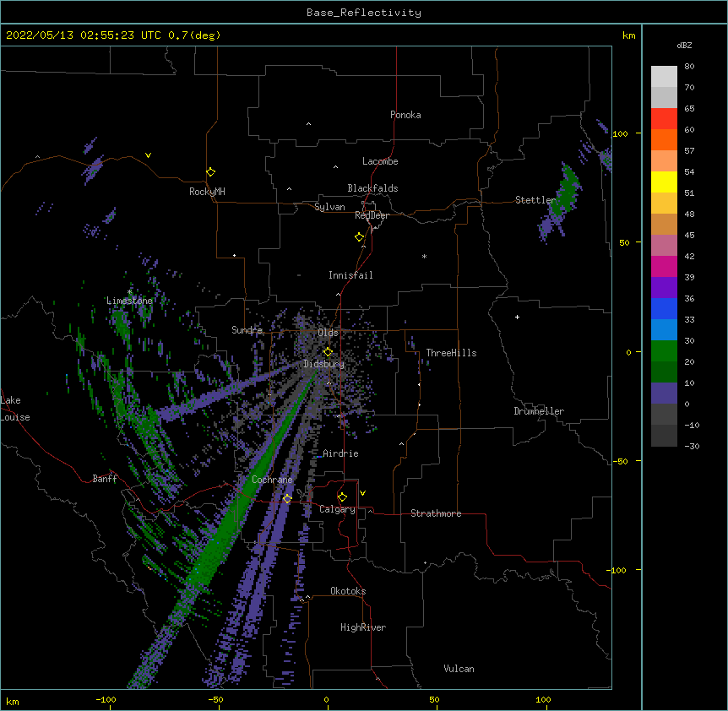Select the Strathmore label
Viewport: 728px width, 711px height.
[436, 513]
